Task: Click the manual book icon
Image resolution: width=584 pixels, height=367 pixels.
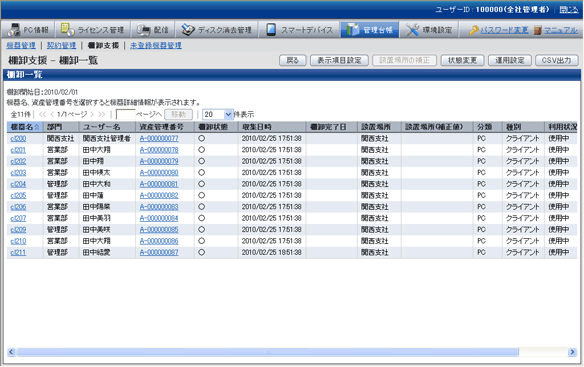Action: pyautogui.click(x=537, y=30)
